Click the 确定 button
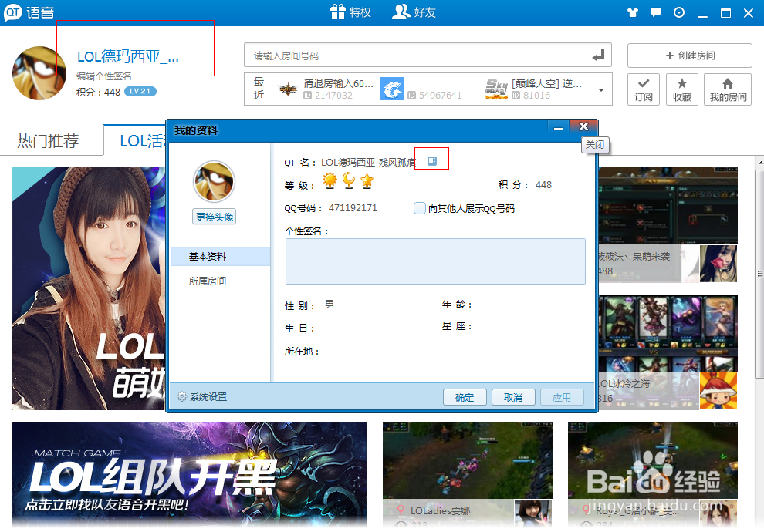The height and width of the screenshot is (532, 764). [x=465, y=397]
